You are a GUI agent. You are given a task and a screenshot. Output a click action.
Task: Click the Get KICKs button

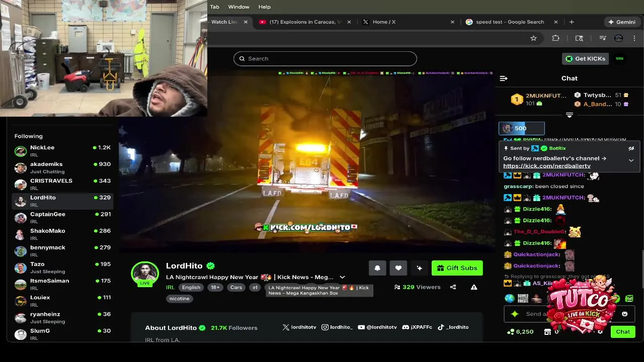coord(585,59)
